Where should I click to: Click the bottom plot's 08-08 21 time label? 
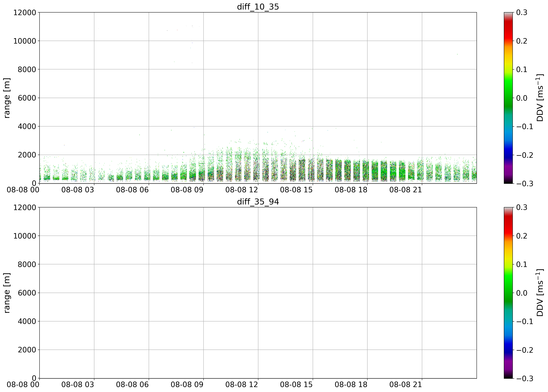point(405,385)
